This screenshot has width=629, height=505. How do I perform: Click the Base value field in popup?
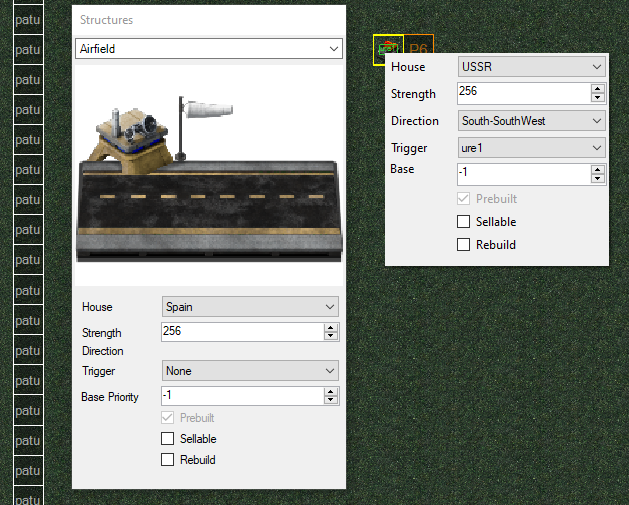pyautogui.click(x=524, y=174)
